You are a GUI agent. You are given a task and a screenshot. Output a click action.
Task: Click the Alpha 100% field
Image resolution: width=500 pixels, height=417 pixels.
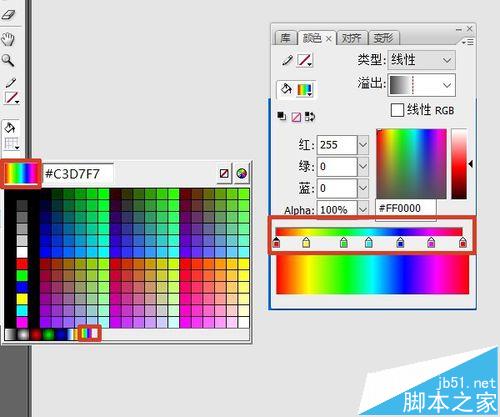(337, 209)
